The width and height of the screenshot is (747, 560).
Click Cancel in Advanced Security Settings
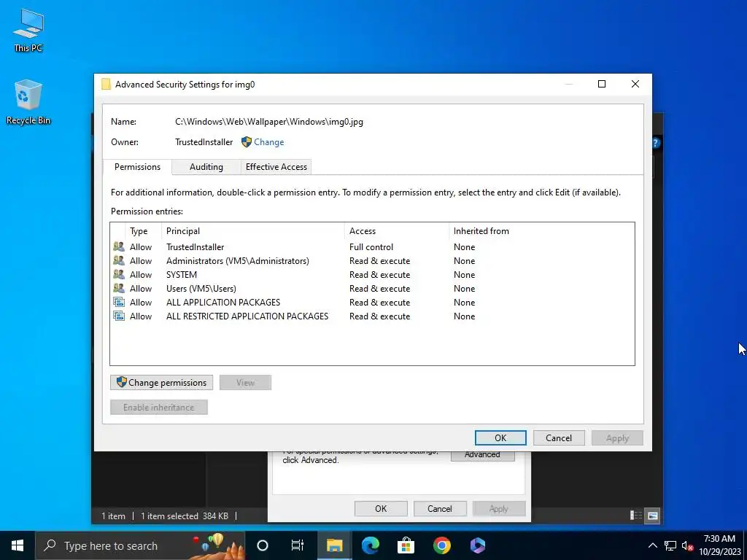point(558,437)
